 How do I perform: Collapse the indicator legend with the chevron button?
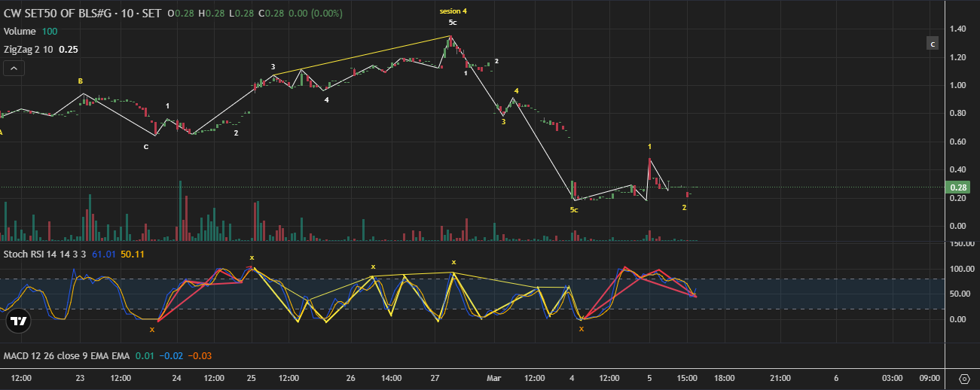[x=14, y=69]
